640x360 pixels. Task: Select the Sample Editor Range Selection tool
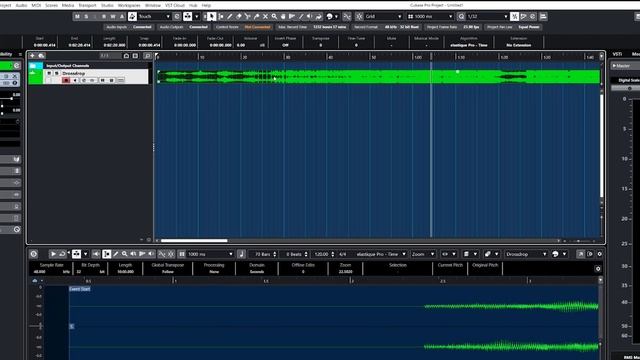point(107,254)
